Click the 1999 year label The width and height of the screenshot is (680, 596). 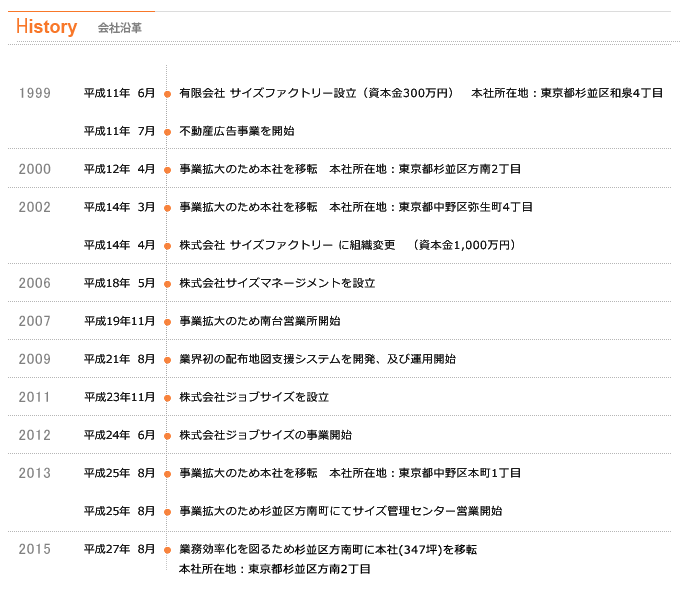(x=35, y=93)
